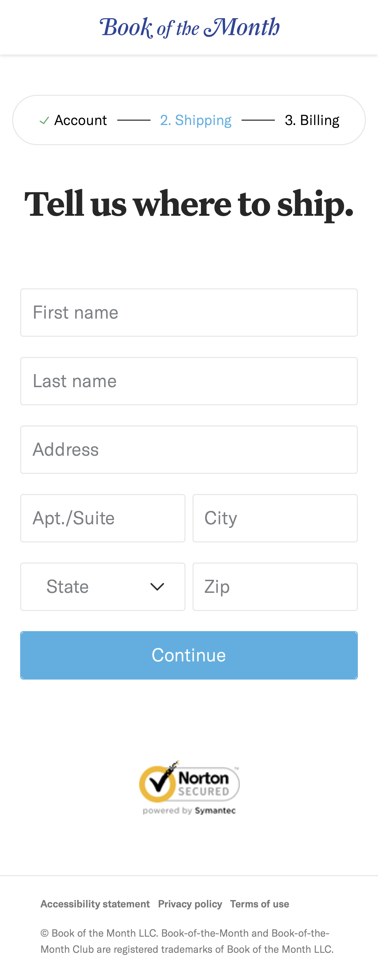Screen dimensions: 378x980
Task: Go to the Billing step
Action: [312, 120]
